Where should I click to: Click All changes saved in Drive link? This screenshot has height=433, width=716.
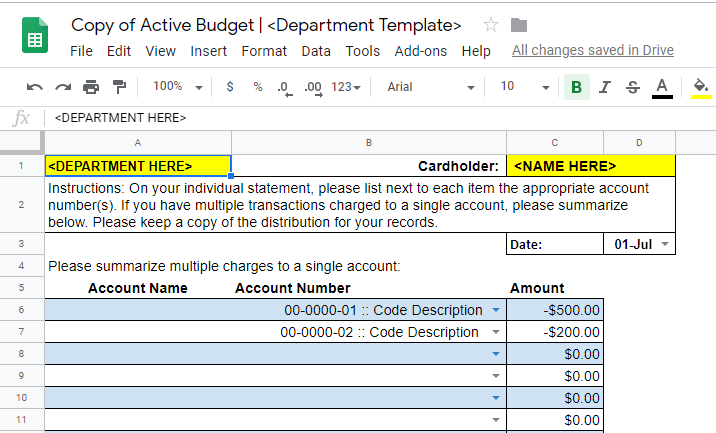point(592,50)
